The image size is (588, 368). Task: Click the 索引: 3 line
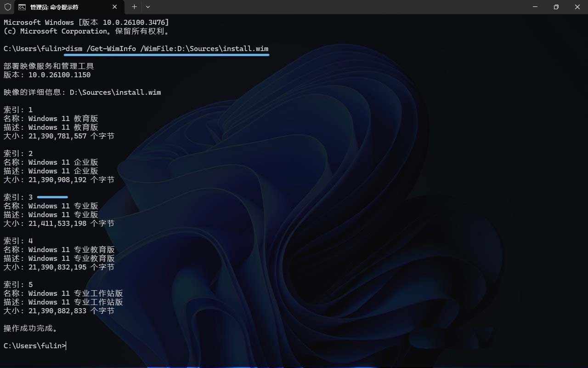[x=18, y=197]
